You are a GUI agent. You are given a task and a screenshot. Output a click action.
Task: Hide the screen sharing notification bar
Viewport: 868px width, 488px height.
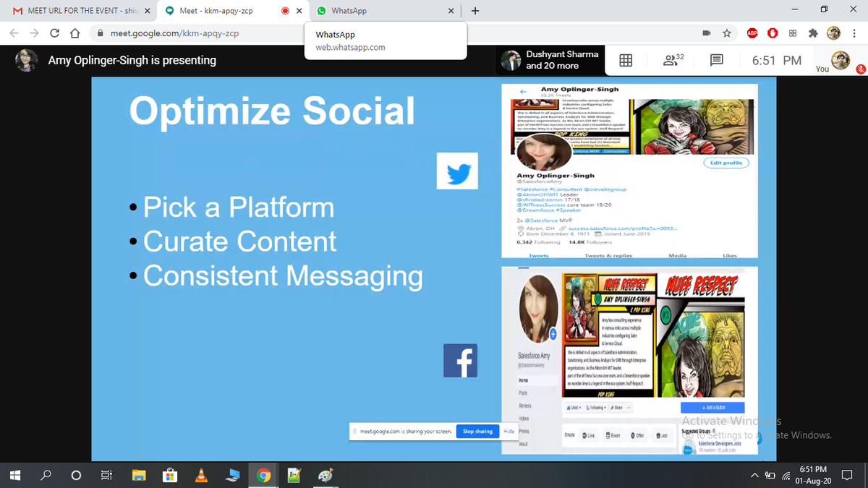(509, 432)
